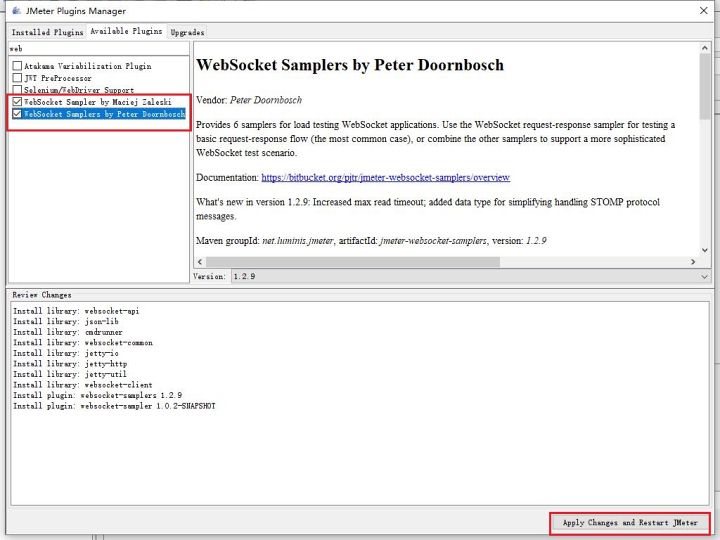This screenshot has height=540, width=720.
Task: Click the horizontal scroll left arrow
Action: [200, 262]
